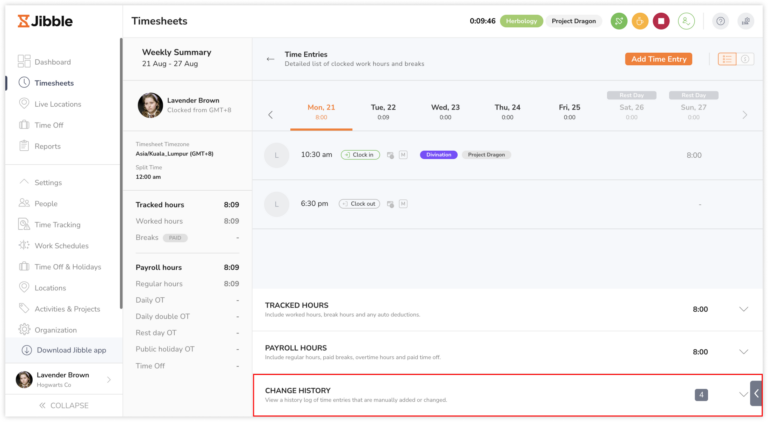Click the change history count badge 4
Viewport: 768px width, 422px height.
[701, 395]
